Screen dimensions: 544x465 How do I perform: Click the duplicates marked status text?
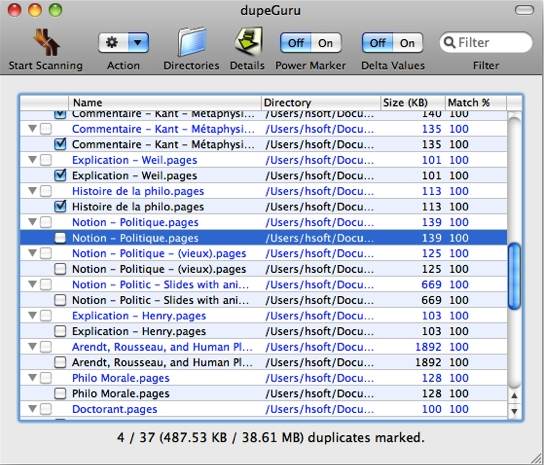(271, 437)
